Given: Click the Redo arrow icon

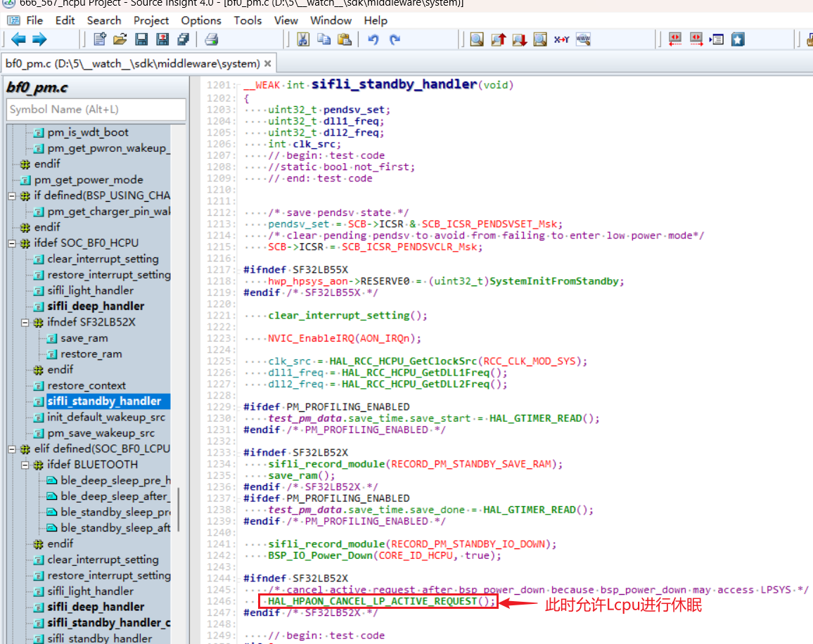Looking at the screenshot, I should pyautogui.click(x=395, y=39).
